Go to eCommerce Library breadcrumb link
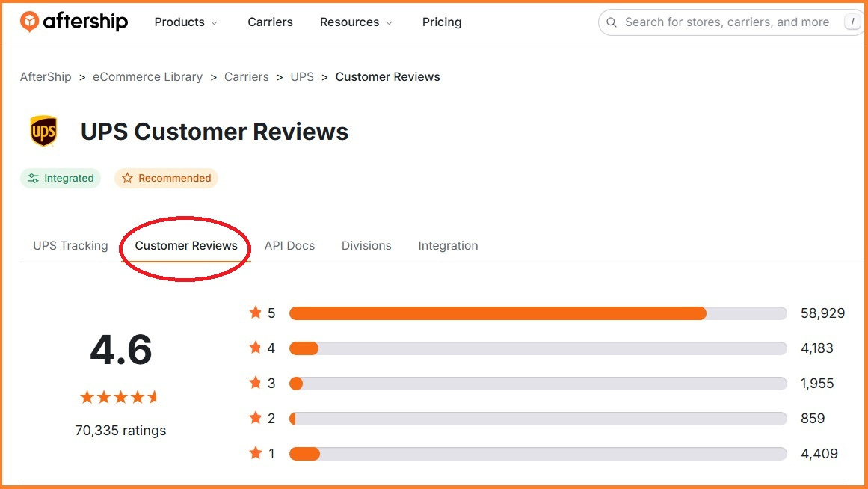The width and height of the screenshot is (868, 489). tap(147, 76)
